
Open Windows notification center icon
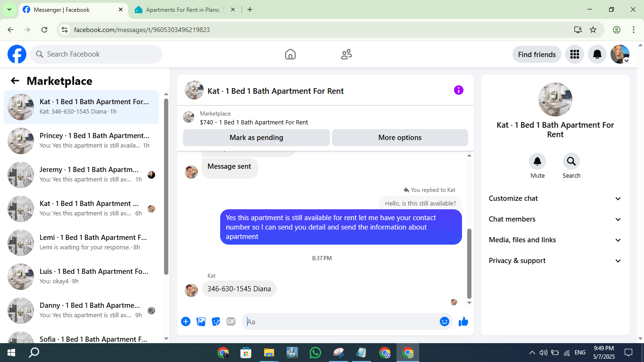628,353
